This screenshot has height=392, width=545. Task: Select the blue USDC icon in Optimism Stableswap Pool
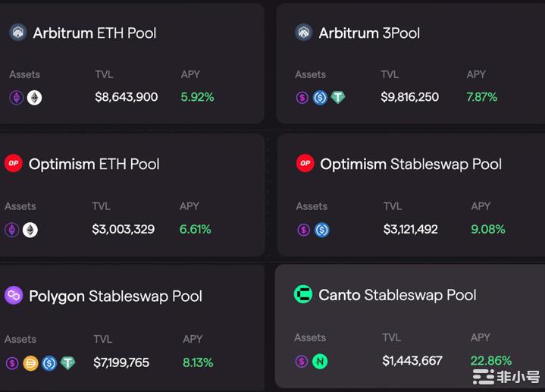click(x=321, y=229)
